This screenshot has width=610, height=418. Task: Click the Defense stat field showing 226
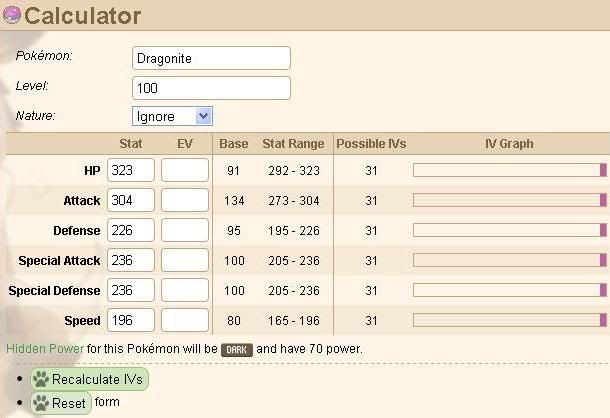pos(131,230)
